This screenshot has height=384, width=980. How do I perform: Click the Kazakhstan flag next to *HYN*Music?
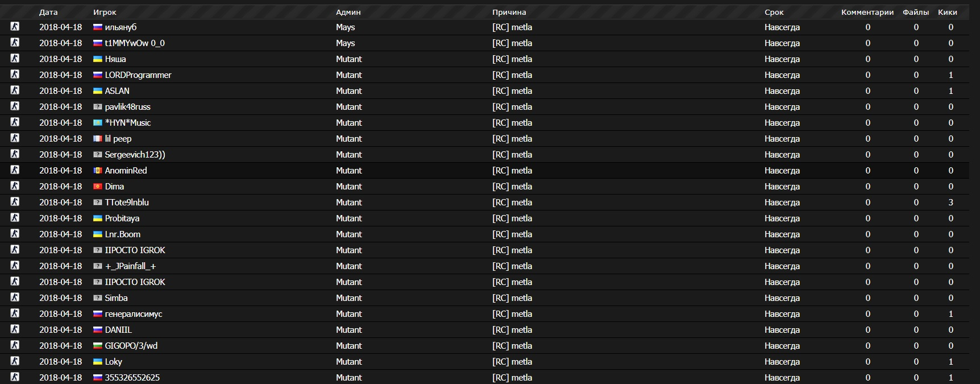pyautogui.click(x=98, y=122)
